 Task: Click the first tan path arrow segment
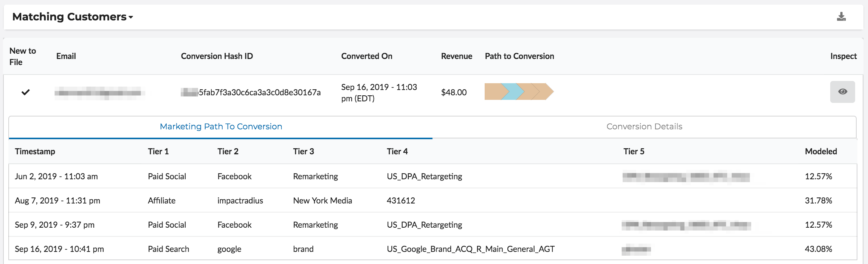pos(493,92)
